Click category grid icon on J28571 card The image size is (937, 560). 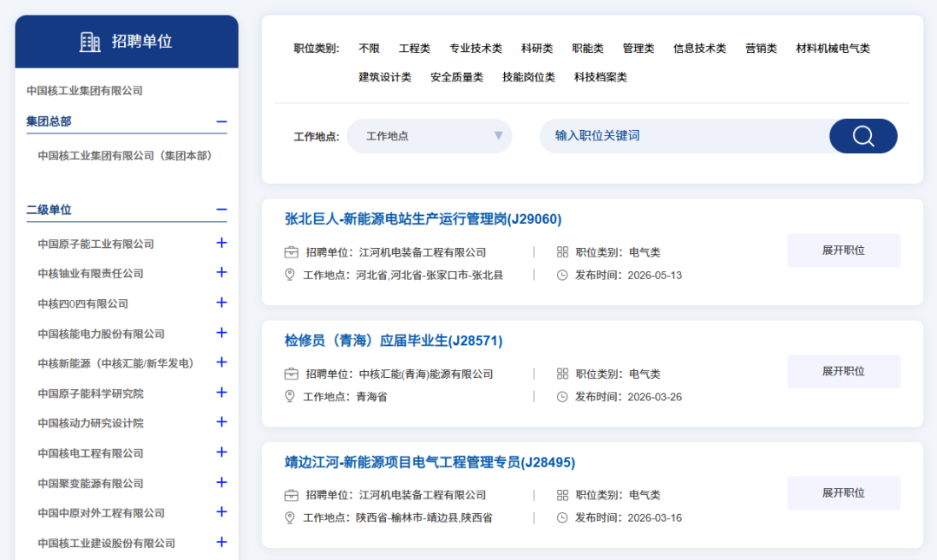[562, 374]
